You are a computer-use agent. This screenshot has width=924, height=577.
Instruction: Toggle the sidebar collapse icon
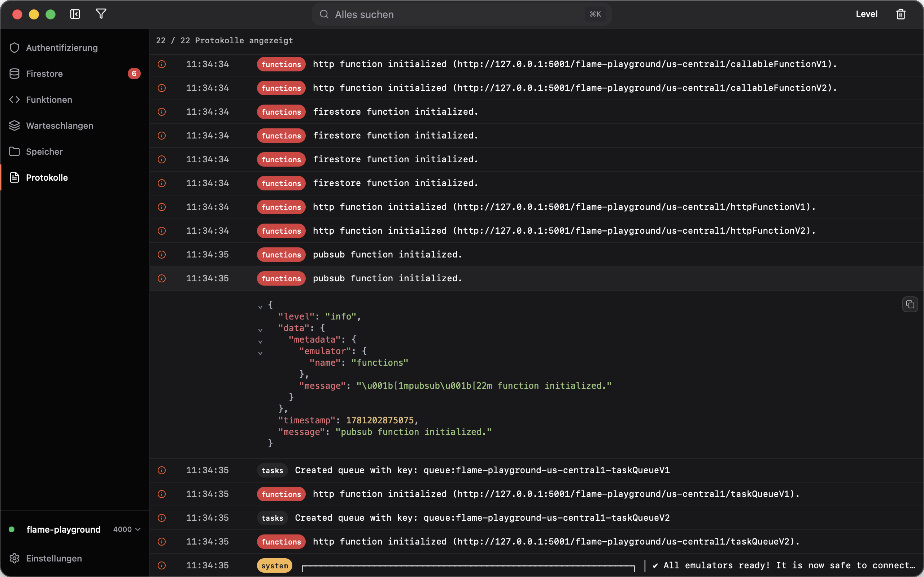point(75,14)
